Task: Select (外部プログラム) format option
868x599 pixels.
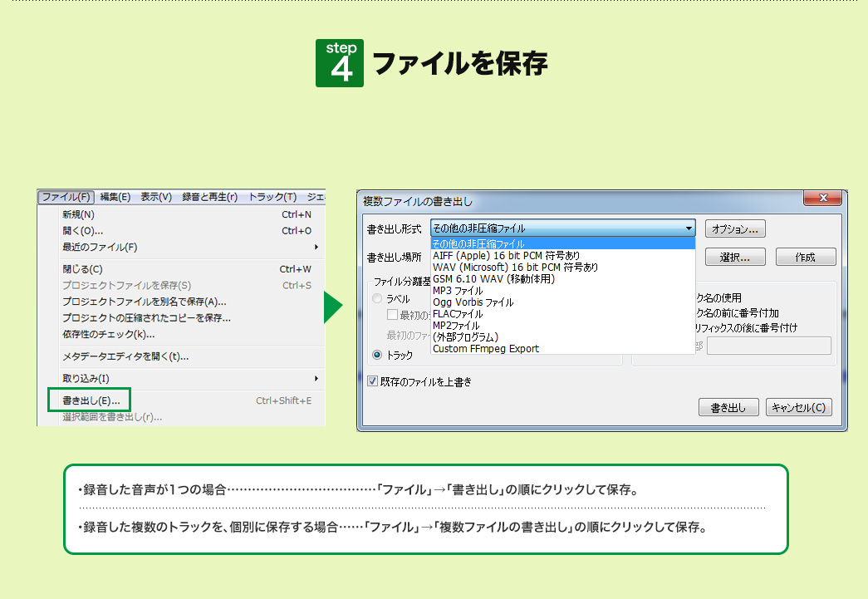Action: pos(562,336)
